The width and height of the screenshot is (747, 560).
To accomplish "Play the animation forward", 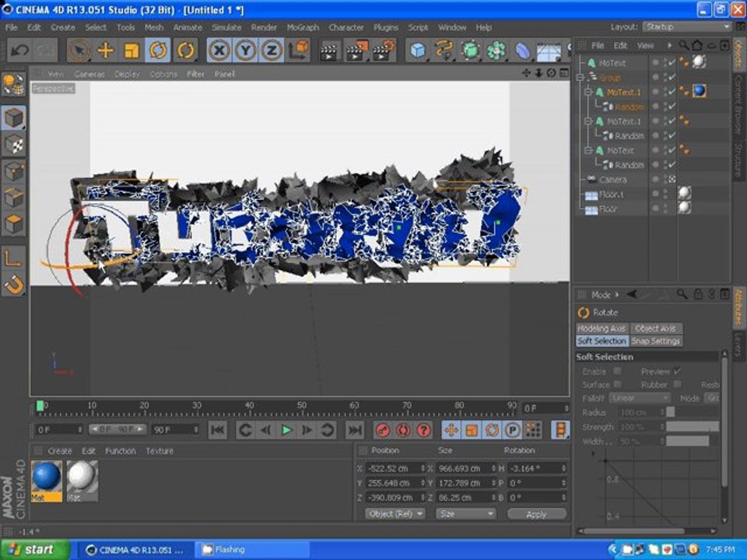I will (286, 430).
